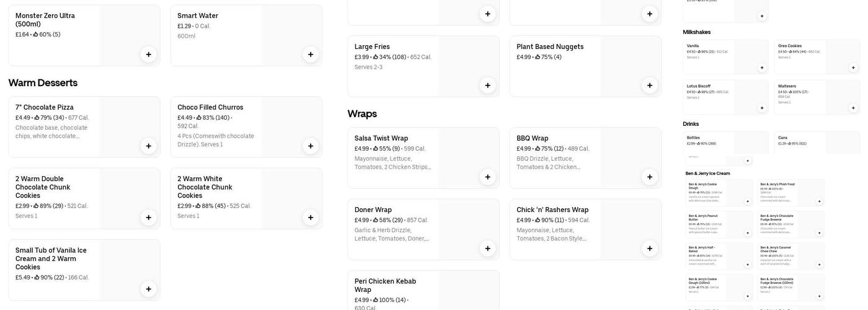Add BBQ Wrap with plus icon
Image resolution: width=868 pixels, height=310 pixels.
(650, 177)
